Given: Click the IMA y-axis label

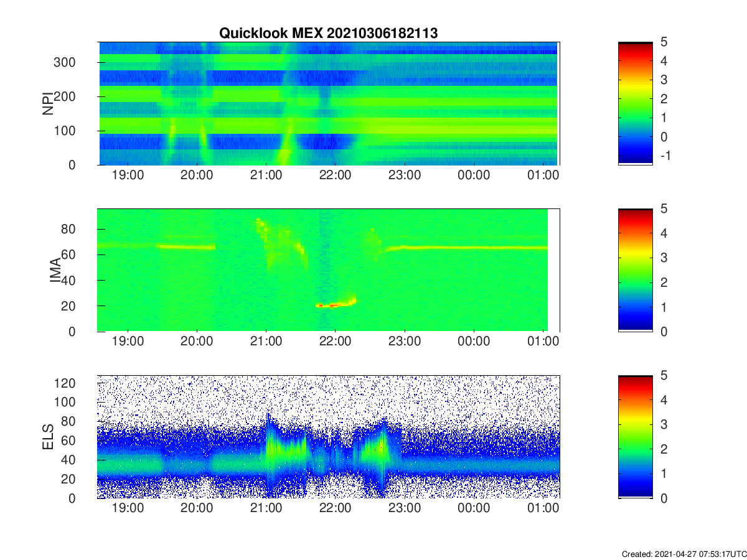Looking at the screenshot, I should (x=55, y=270).
